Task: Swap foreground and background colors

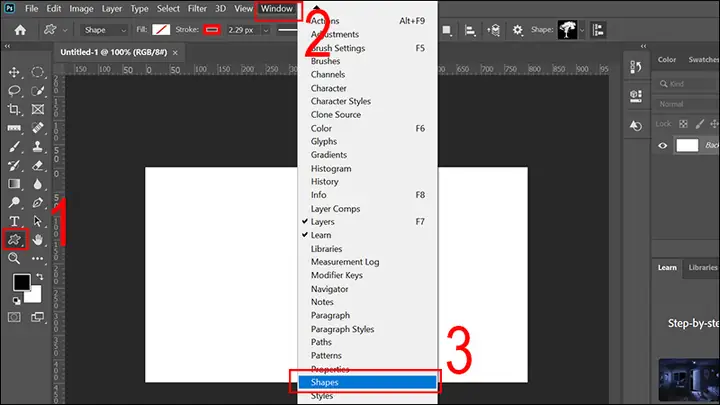Action: tap(40, 276)
